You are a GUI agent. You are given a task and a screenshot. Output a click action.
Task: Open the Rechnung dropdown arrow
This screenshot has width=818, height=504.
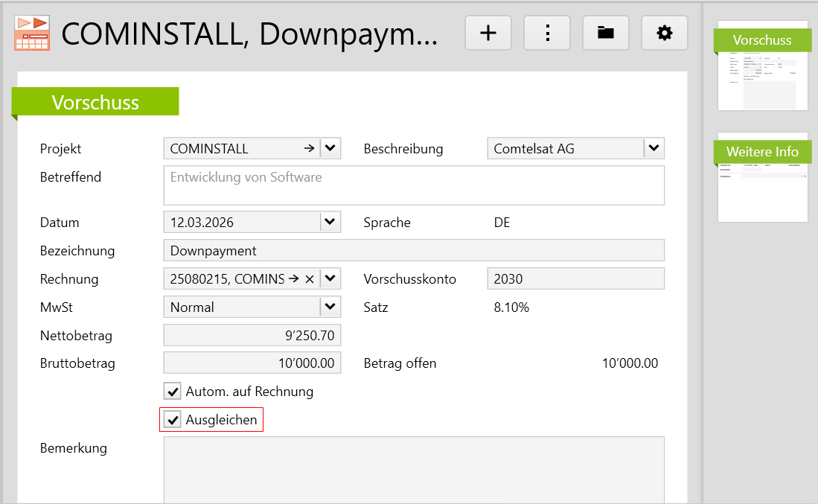click(330, 279)
